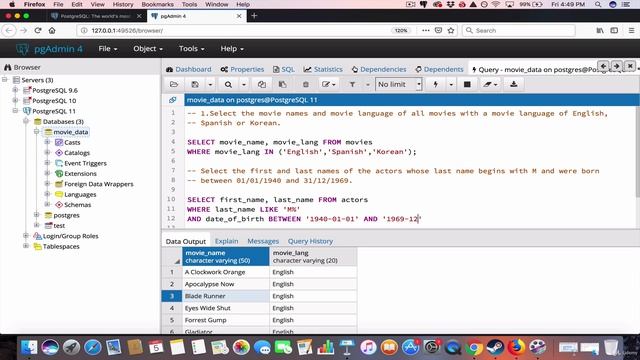Click the Firefox Search input field
Viewport: 640px width, 360px height.
[518, 31]
